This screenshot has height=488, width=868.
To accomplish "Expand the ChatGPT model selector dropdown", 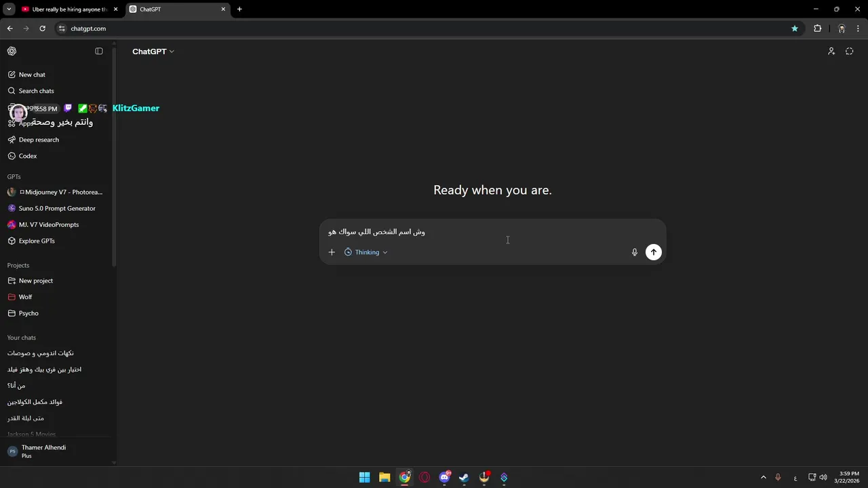I will click(x=153, y=52).
